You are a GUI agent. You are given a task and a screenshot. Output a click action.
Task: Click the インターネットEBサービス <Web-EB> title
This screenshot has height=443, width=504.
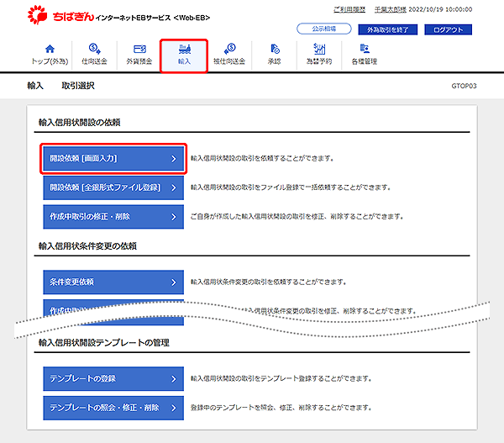[153, 18]
